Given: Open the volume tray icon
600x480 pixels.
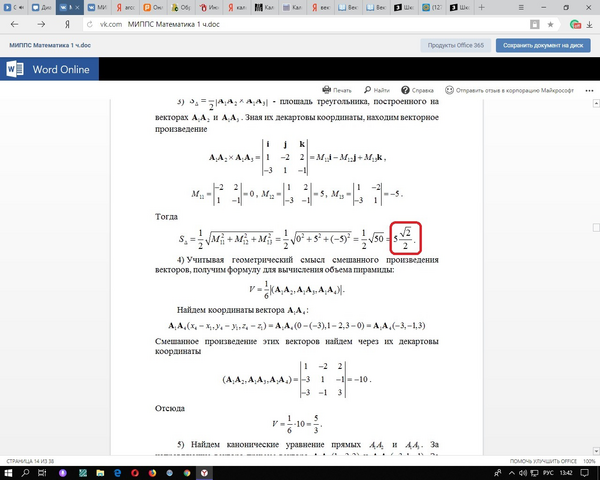Looking at the screenshot, I should [x=523, y=473].
